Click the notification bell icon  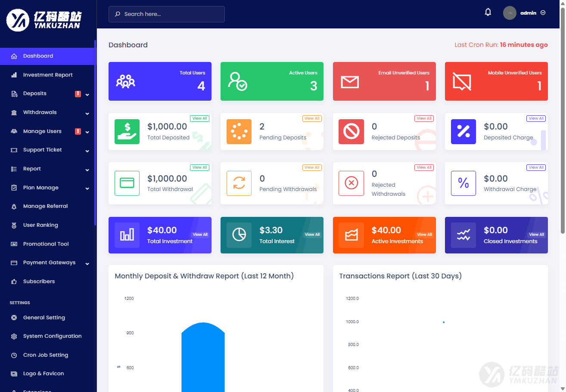point(488,12)
